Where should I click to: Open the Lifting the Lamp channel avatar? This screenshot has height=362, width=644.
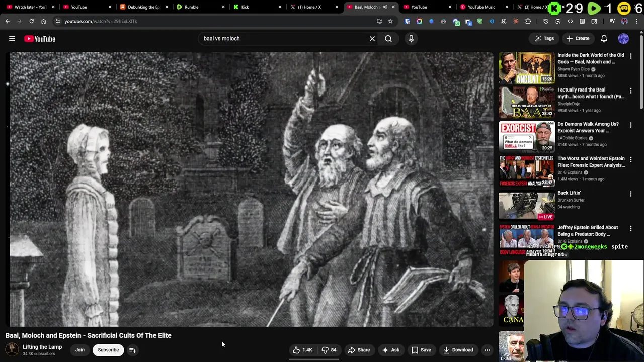12,350
